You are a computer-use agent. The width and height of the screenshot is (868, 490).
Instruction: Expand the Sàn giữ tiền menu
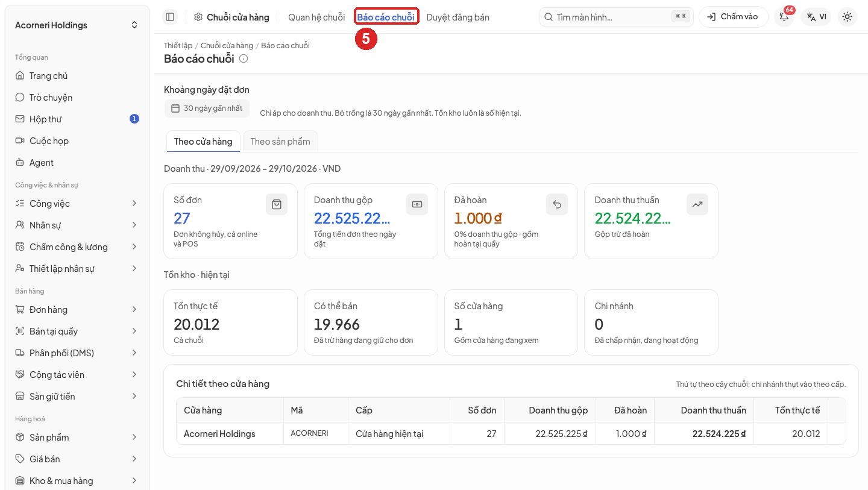pyautogui.click(x=77, y=397)
